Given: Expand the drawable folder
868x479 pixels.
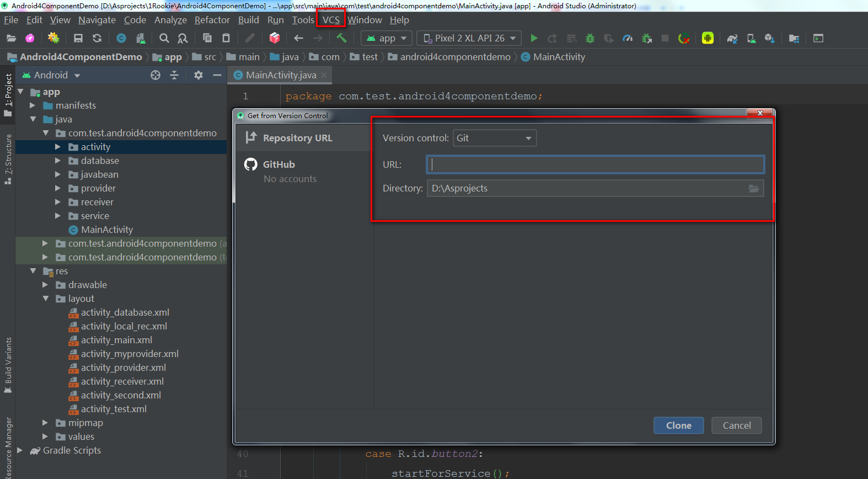Looking at the screenshot, I should tap(45, 285).
